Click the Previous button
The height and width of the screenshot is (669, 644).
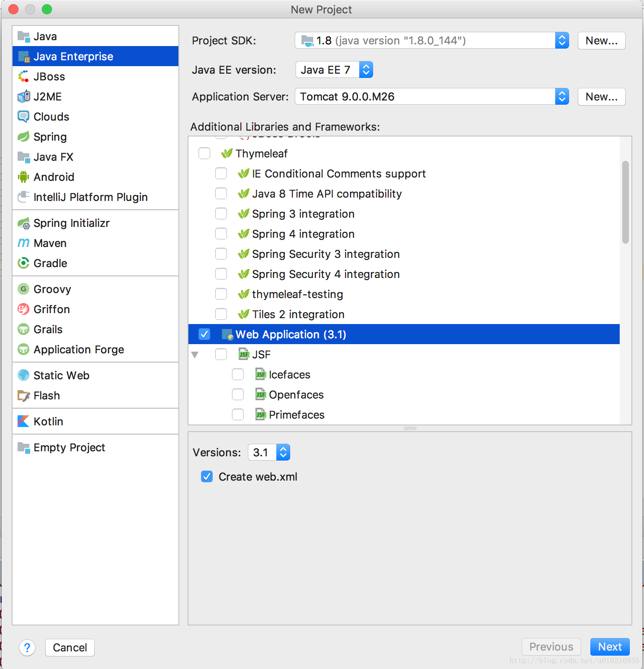pyautogui.click(x=551, y=647)
